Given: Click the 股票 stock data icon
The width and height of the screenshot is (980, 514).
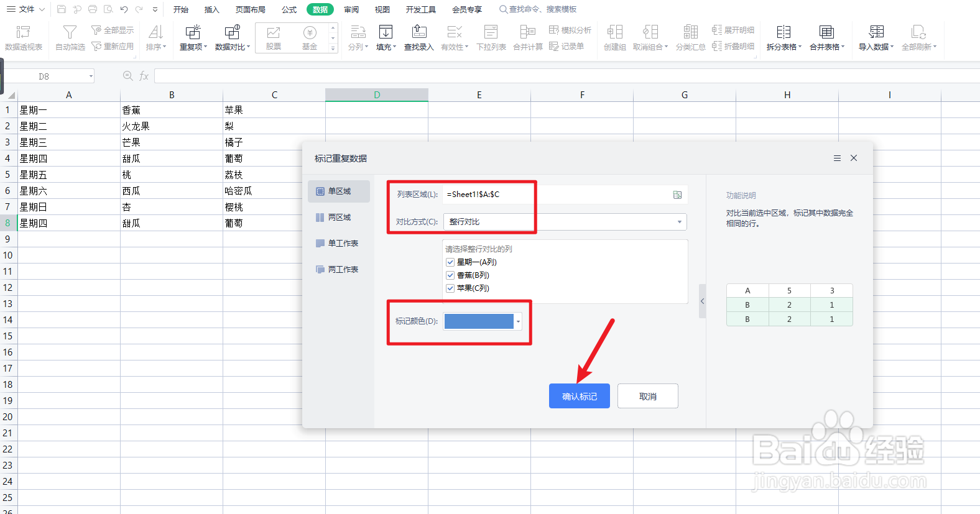Looking at the screenshot, I should click(x=274, y=32).
